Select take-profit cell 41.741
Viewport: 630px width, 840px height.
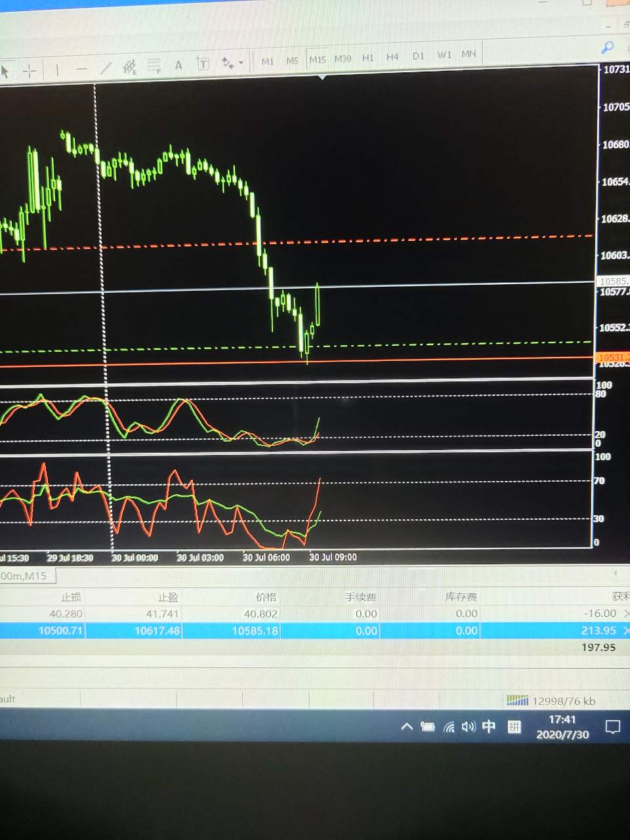(162, 614)
